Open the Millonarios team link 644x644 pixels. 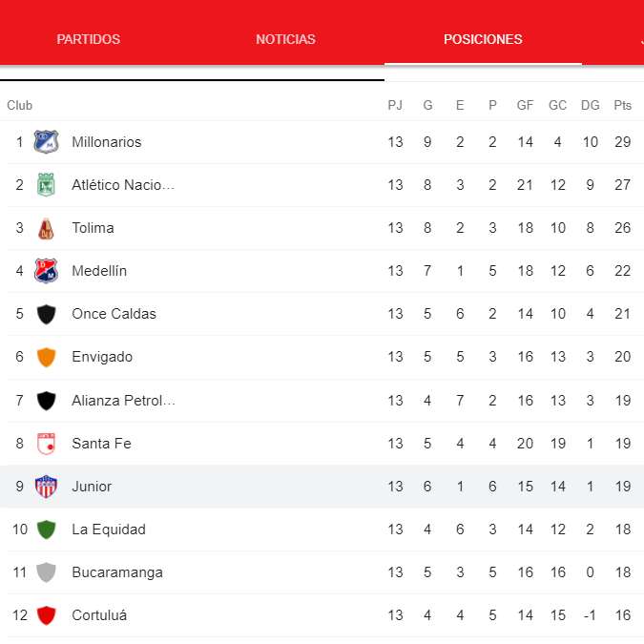click(x=106, y=142)
